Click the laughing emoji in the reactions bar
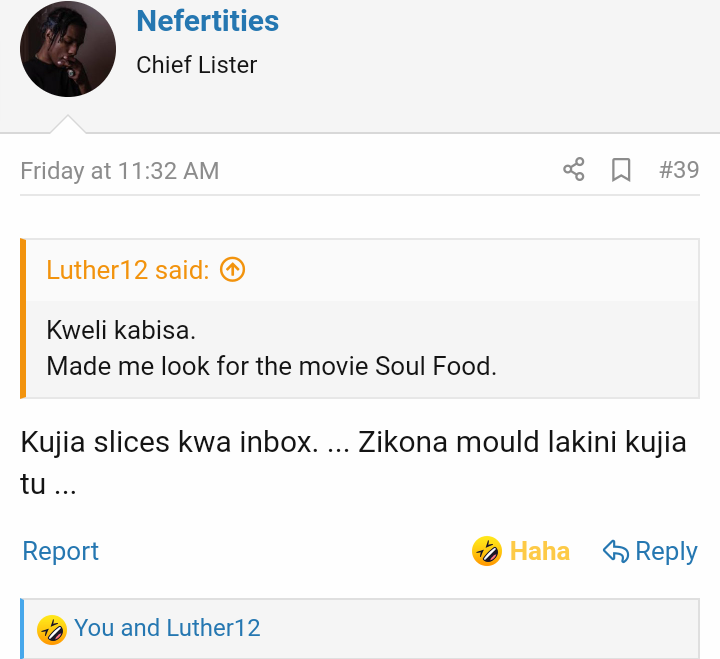The width and height of the screenshot is (720, 659). [52, 630]
